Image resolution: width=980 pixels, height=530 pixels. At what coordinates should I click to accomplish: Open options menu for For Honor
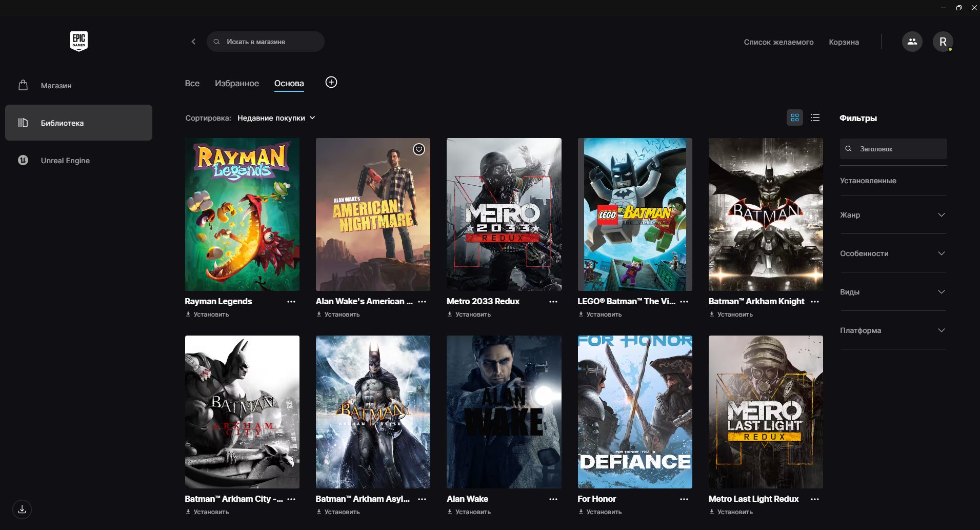684,499
